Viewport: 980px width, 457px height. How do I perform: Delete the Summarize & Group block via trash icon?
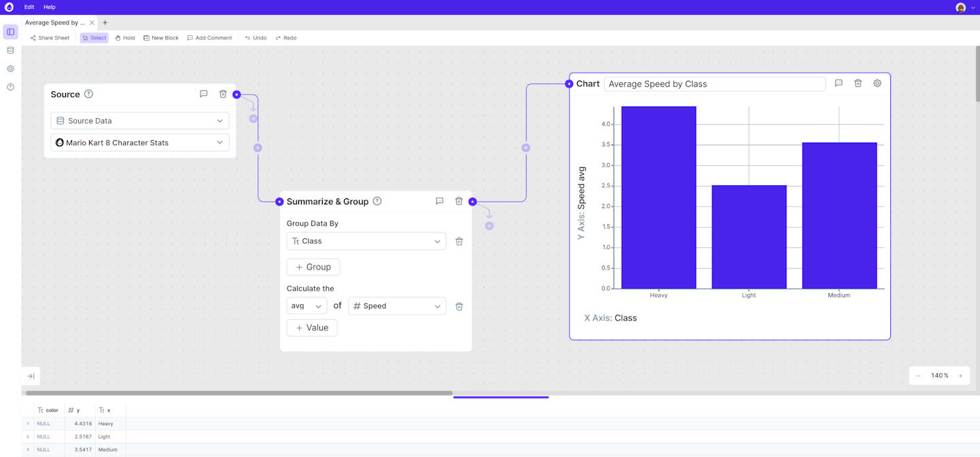click(x=459, y=201)
